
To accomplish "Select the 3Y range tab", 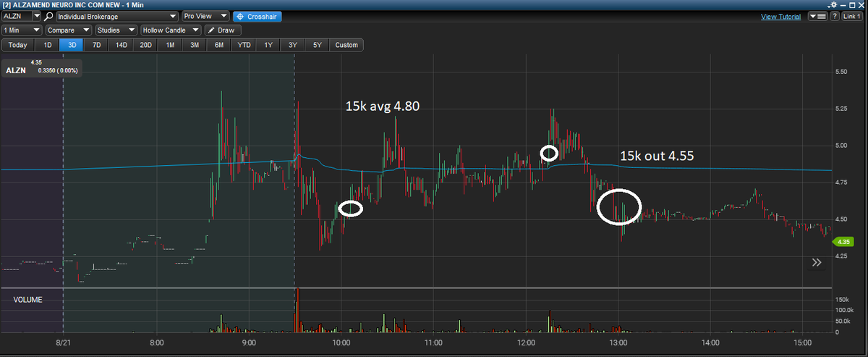I will click(293, 45).
